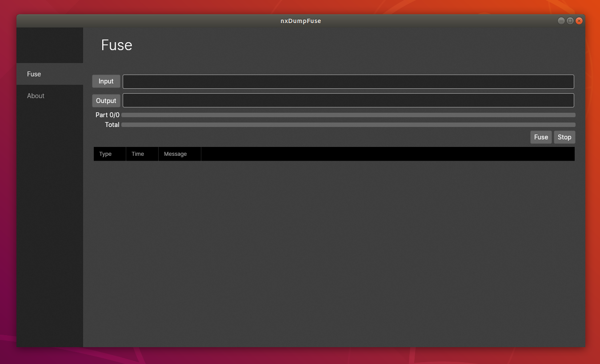
Task: Start fusing with the Fuse button
Action: coord(541,137)
